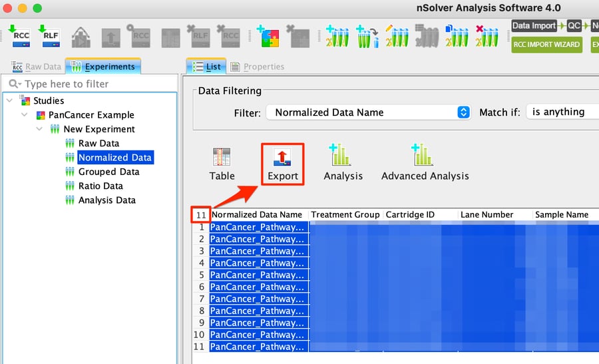This screenshot has height=364, width=599.
Task: Select row 5 PanCancer_Pathway entry
Action: click(x=259, y=275)
